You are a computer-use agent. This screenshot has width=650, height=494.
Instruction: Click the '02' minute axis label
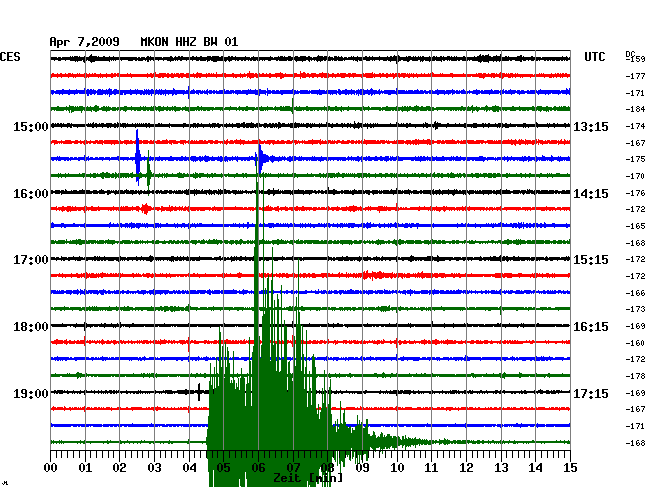pos(119,468)
